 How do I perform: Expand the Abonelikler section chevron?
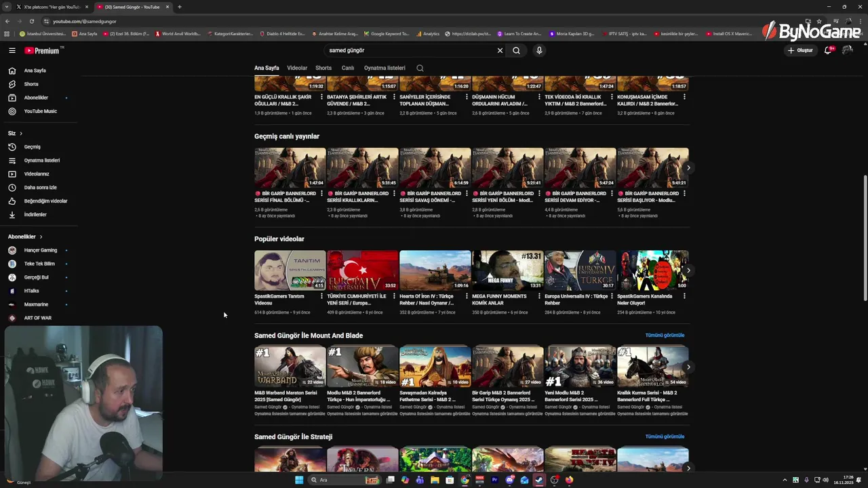tap(41, 237)
